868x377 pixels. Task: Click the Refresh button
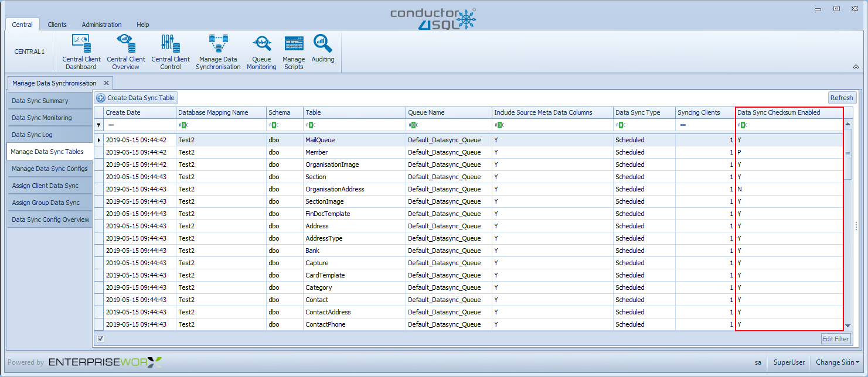point(842,98)
